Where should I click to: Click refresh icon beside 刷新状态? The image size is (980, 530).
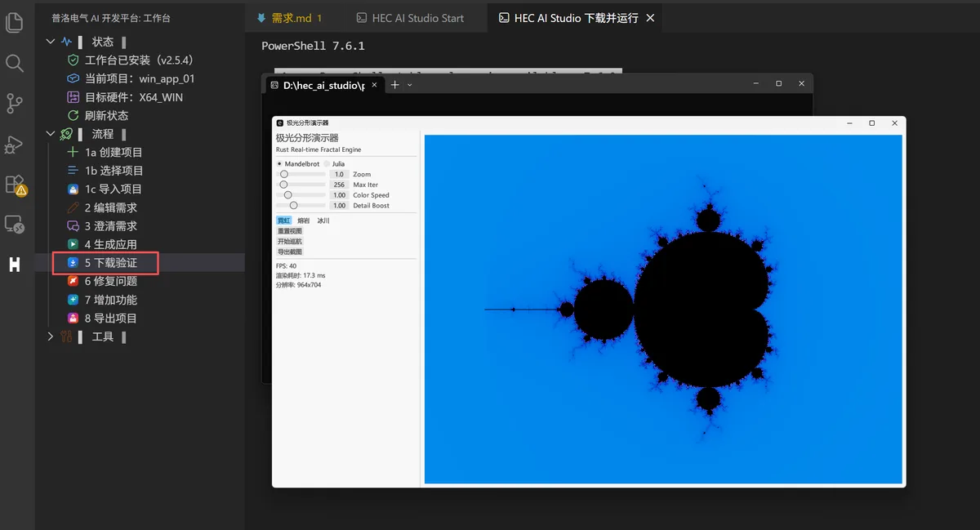(73, 116)
